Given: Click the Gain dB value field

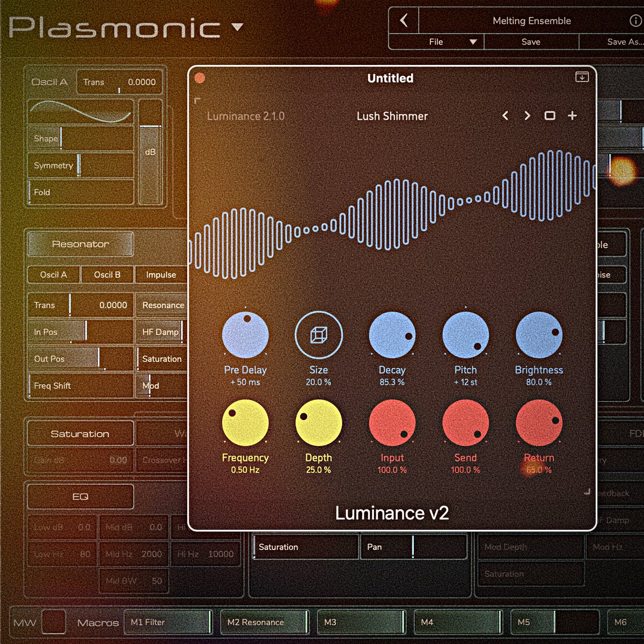Looking at the screenshot, I should pos(80,460).
